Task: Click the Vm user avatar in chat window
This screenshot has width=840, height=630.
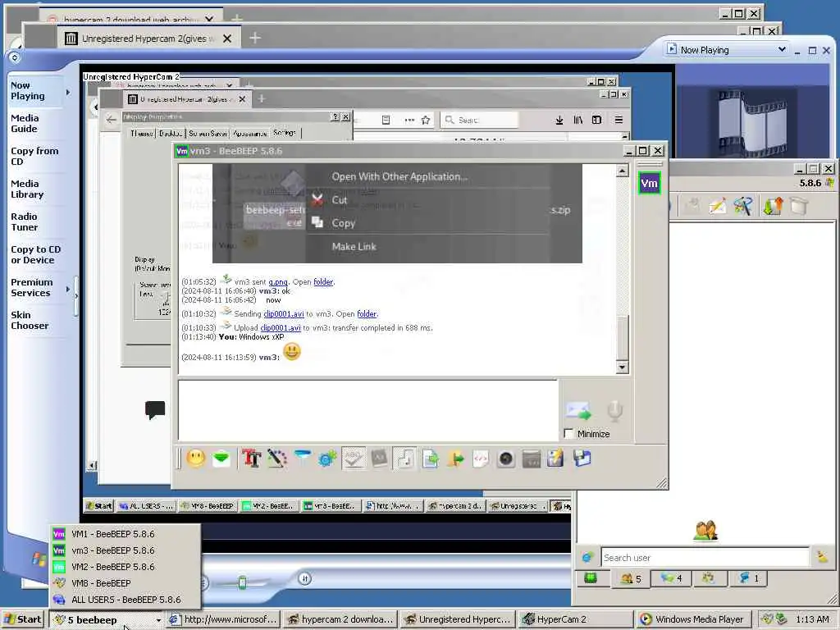Action: pyautogui.click(x=650, y=183)
